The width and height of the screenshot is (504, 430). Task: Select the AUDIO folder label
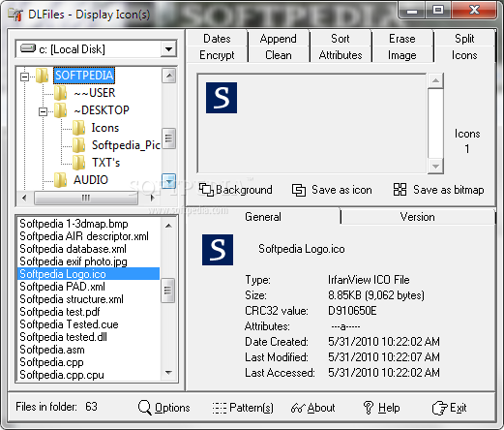click(91, 180)
